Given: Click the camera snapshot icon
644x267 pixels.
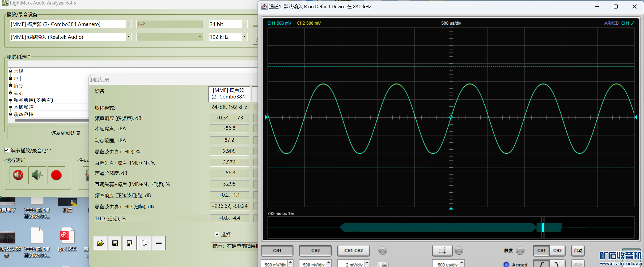Looking at the screenshot, I should coord(383,264).
